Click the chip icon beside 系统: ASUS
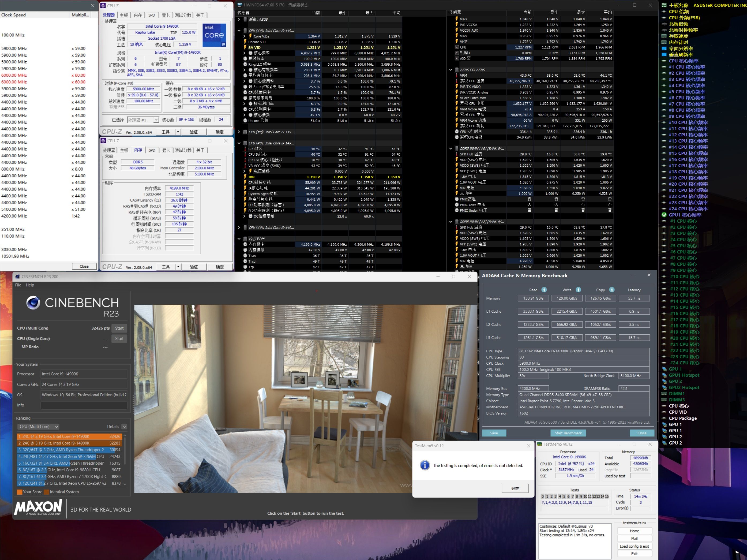 coord(245,19)
